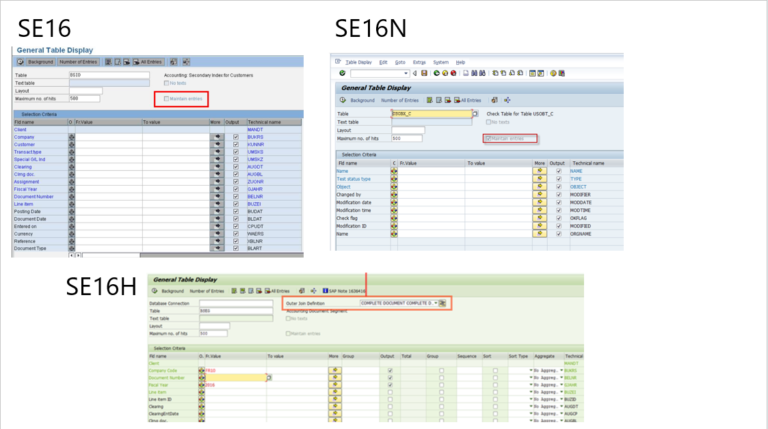768x429 pixels.
Task: Open command field dropdown arrow in SE16N
Action: coord(406,73)
